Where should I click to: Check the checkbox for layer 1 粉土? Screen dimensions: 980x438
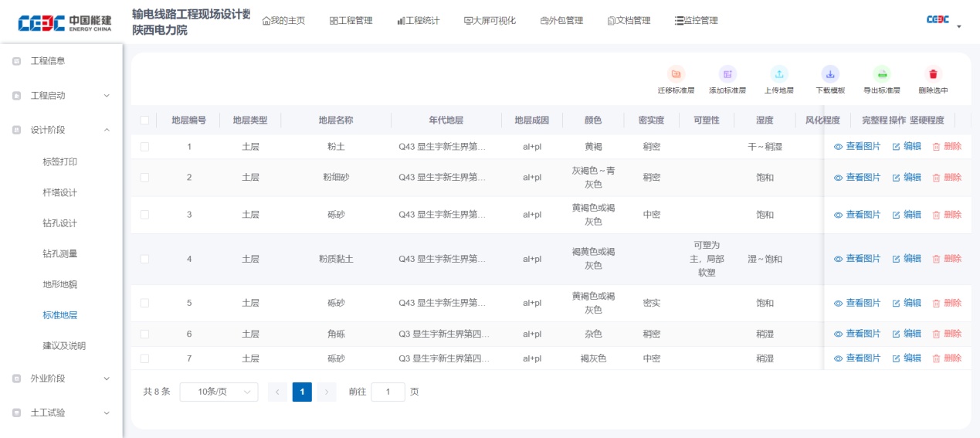tap(144, 147)
